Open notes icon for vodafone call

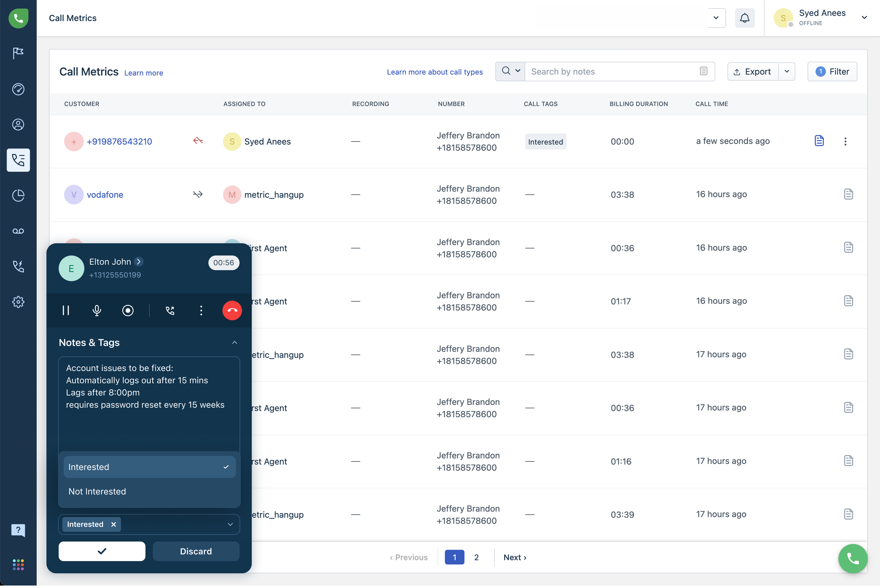click(x=849, y=195)
